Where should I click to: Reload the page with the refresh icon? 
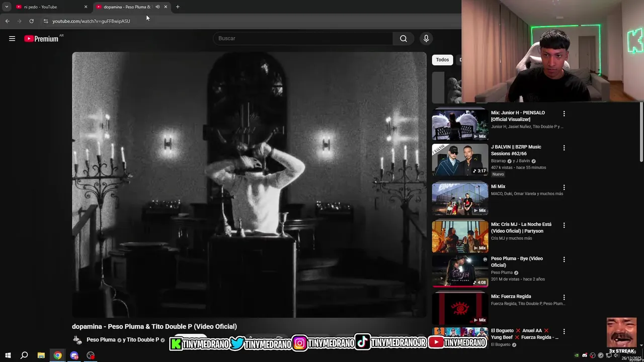[x=31, y=21]
